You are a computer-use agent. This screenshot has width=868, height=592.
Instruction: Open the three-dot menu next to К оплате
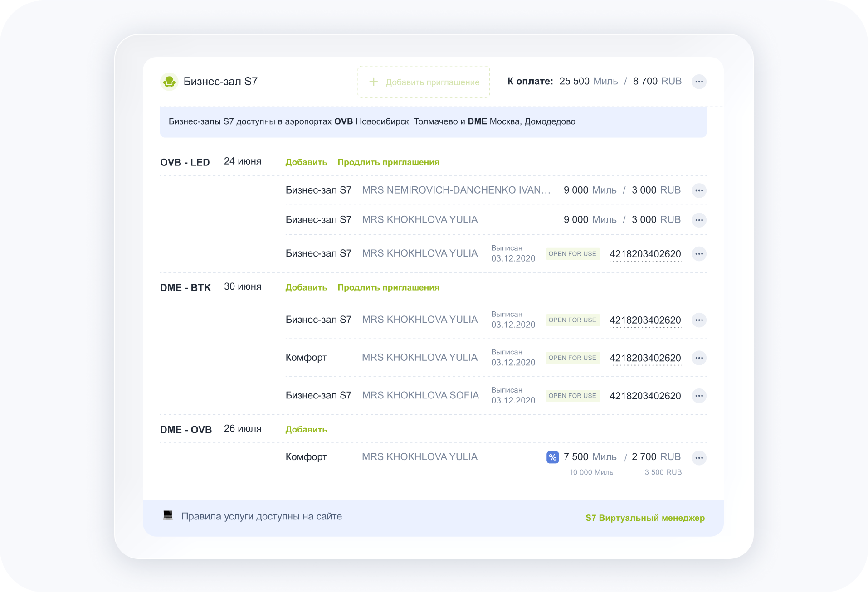pyautogui.click(x=699, y=82)
